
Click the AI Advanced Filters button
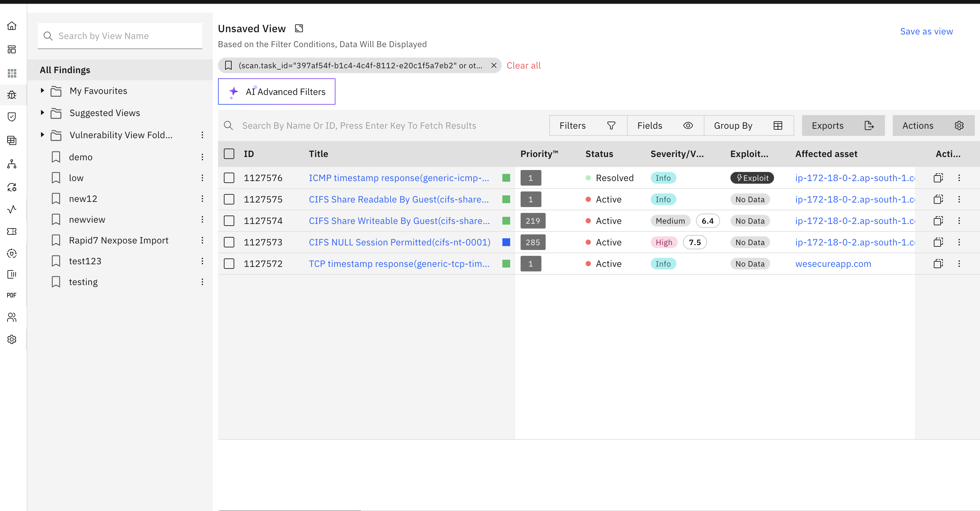coord(277,92)
